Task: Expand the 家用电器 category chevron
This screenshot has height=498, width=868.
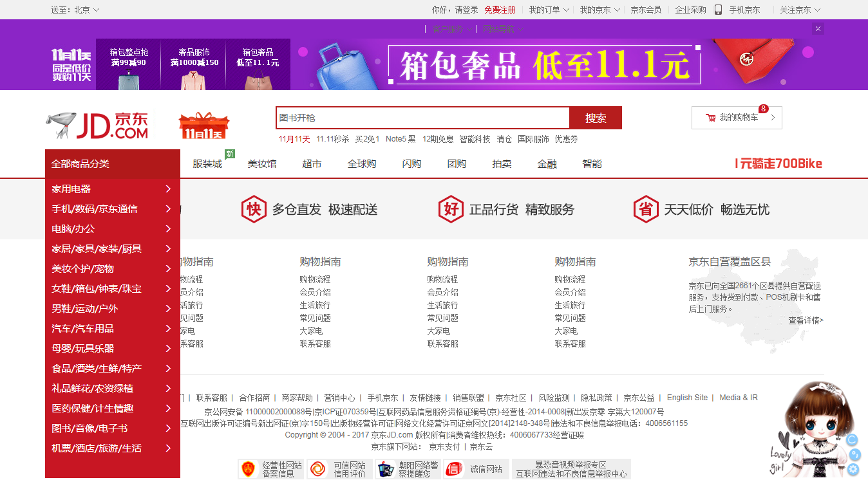Action: pos(168,189)
